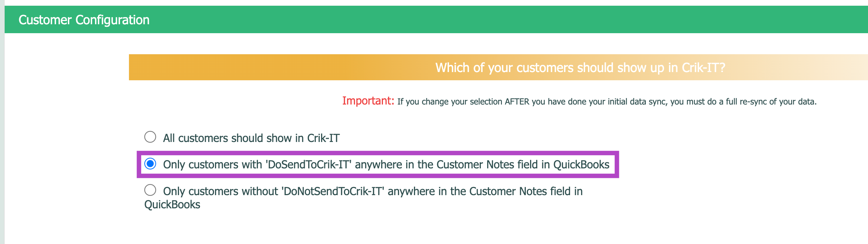Image resolution: width=868 pixels, height=244 pixels.
Task: Click the 'Only customers without' option label text
Action: point(220,192)
